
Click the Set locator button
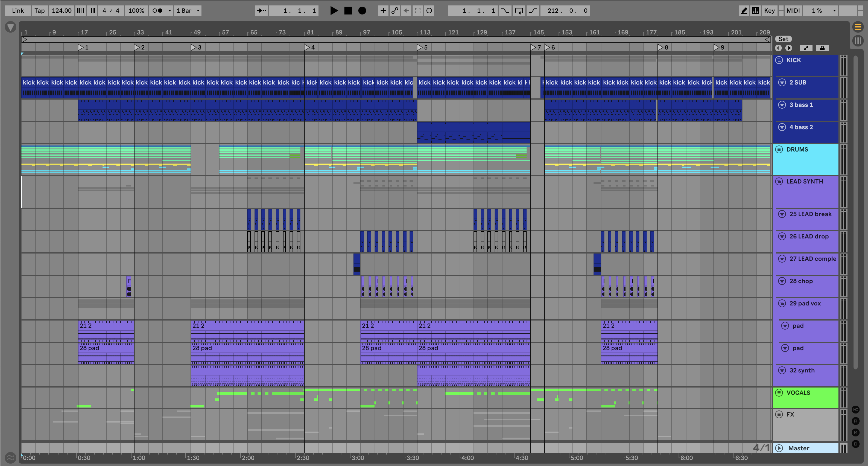[x=784, y=39]
